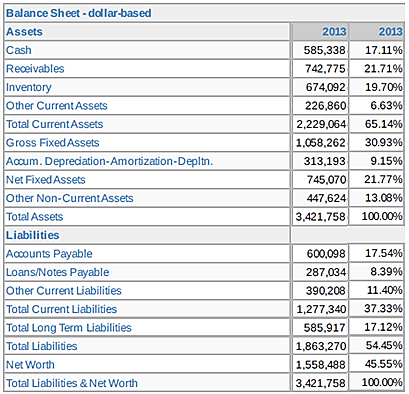
Task: Click the Accounts Payable label
Action: click(x=49, y=254)
